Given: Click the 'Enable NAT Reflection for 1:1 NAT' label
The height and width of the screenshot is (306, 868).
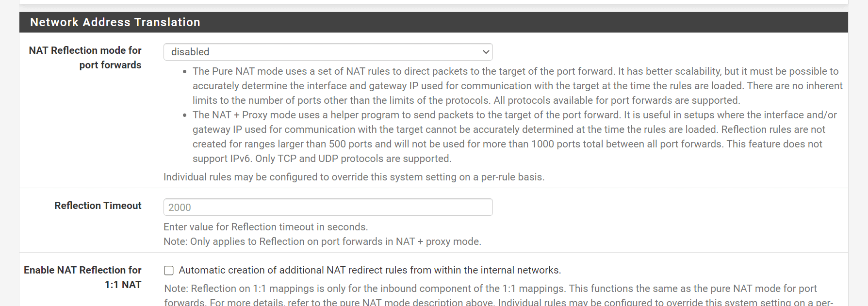Looking at the screenshot, I should point(82,277).
